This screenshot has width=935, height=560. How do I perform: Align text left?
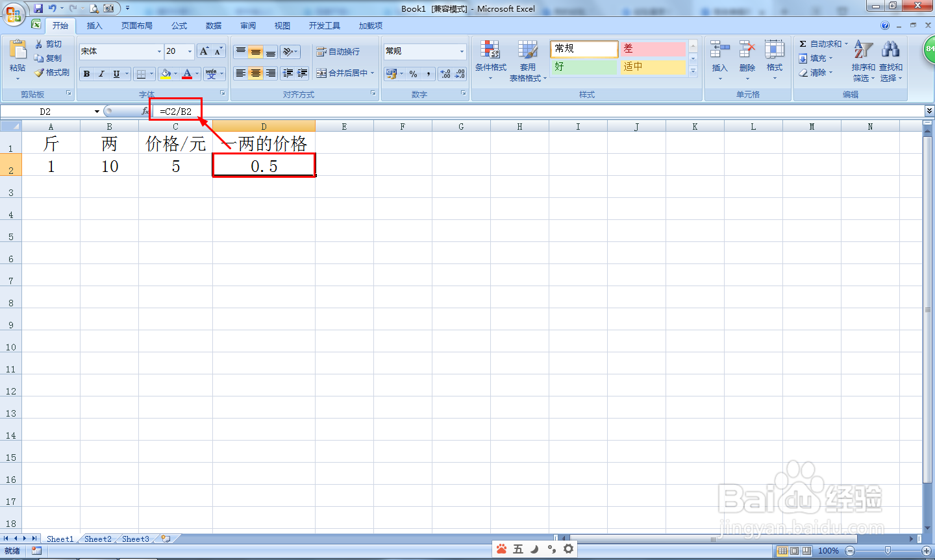tap(241, 73)
